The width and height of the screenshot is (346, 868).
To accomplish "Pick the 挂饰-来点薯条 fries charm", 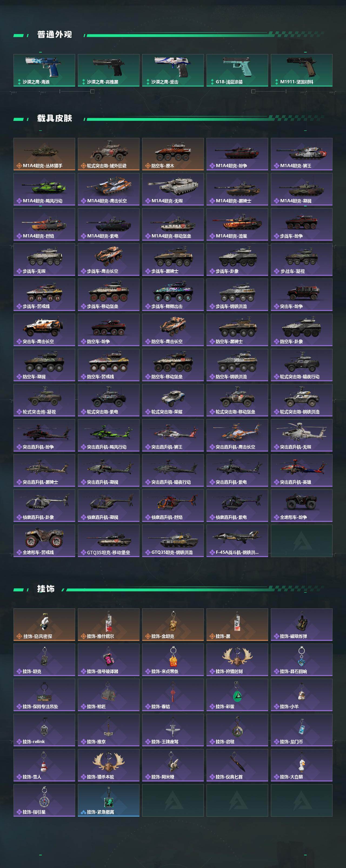I will pyautogui.click(x=173, y=660).
